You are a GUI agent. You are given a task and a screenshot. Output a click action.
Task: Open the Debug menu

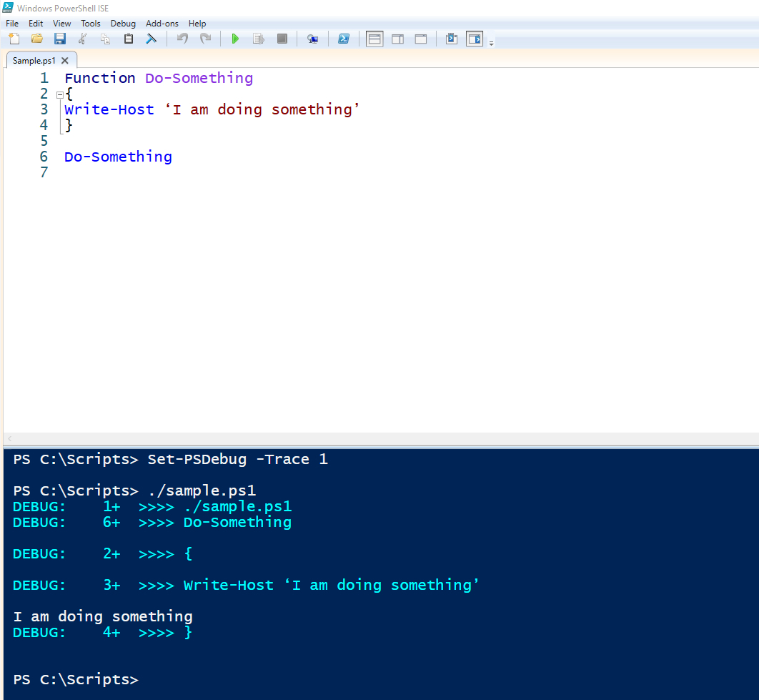click(x=123, y=24)
